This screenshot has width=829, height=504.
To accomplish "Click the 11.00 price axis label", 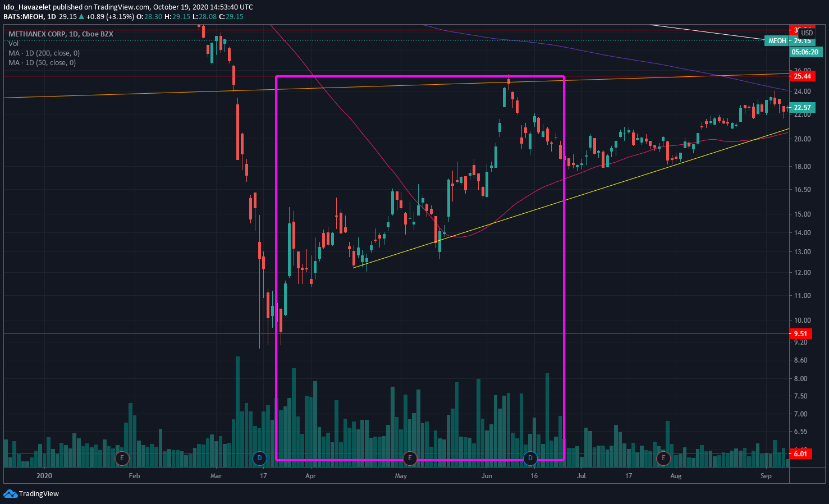I will (x=802, y=296).
